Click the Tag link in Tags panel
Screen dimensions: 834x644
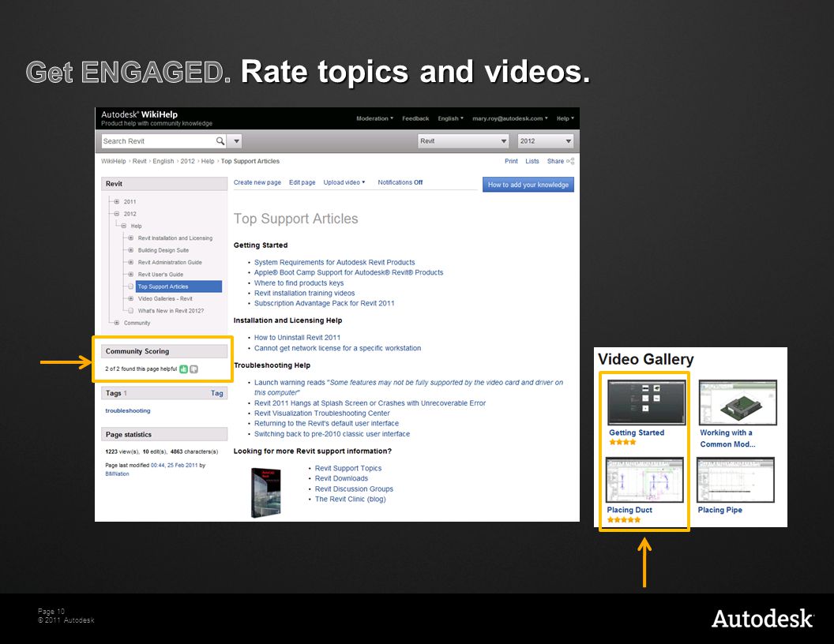tap(217, 393)
